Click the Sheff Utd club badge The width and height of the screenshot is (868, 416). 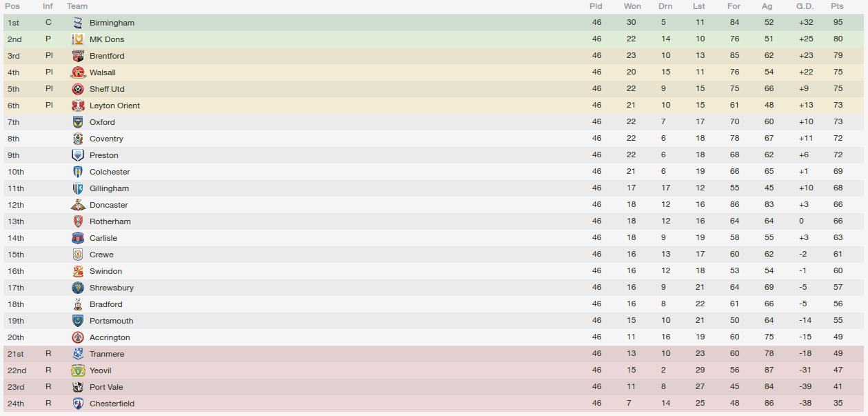pyautogui.click(x=78, y=89)
